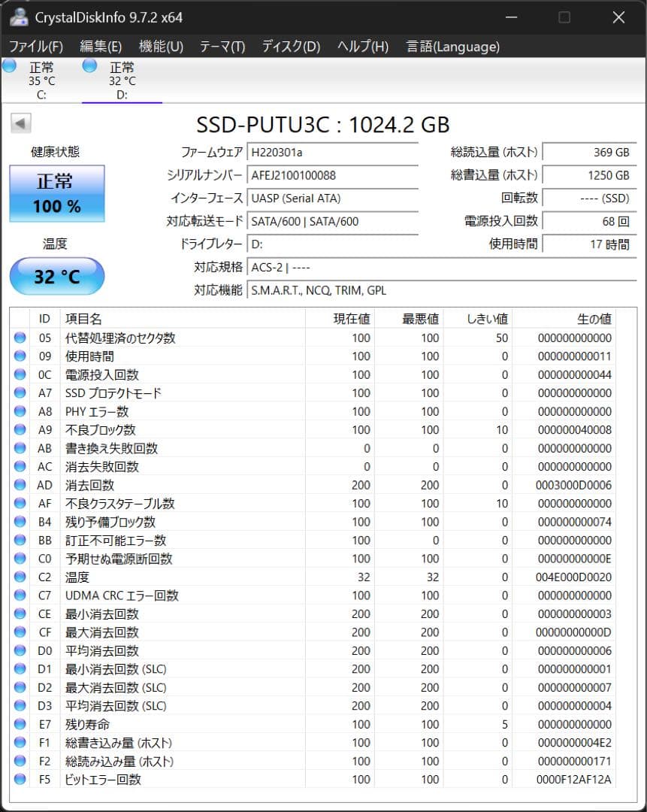The image size is (647, 812).
Task: Click the blue indicator beside 残り寿命 attribute
Action: click(x=19, y=724)
